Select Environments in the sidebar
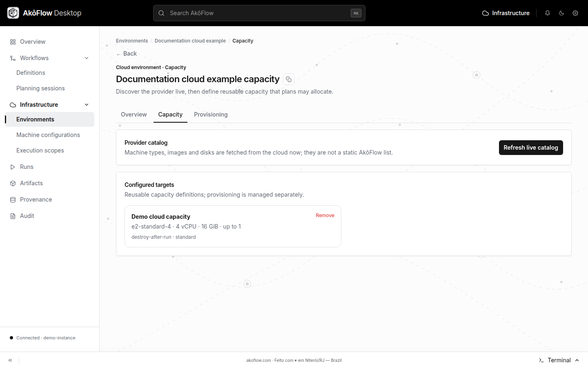The image size is (588, 368). 50,119
